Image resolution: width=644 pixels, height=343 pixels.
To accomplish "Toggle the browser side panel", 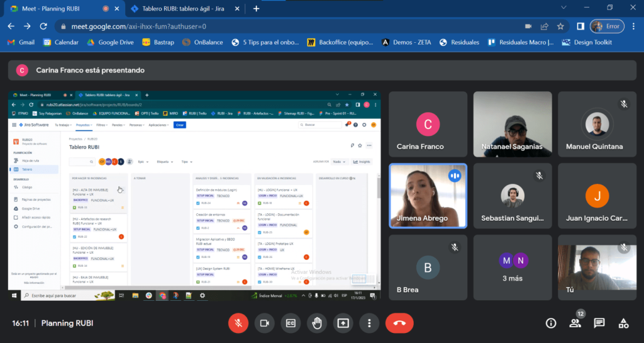I will pyautogui.click(x=580, y=26).
